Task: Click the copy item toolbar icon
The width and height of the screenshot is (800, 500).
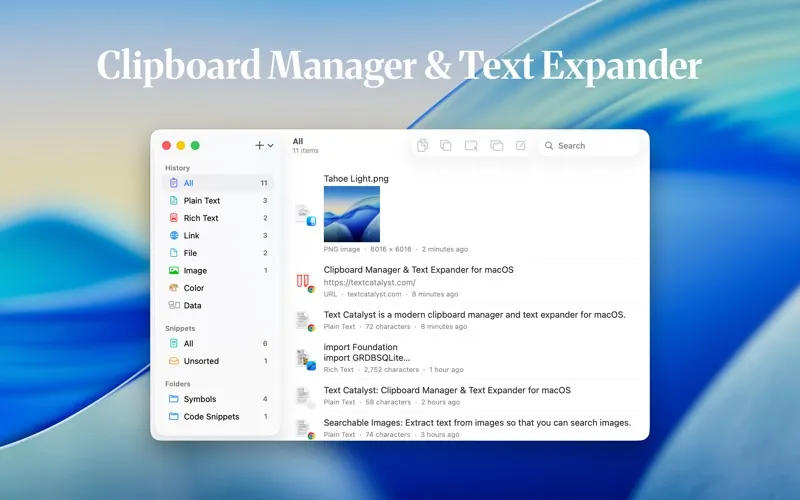Action: click(445, 145)
